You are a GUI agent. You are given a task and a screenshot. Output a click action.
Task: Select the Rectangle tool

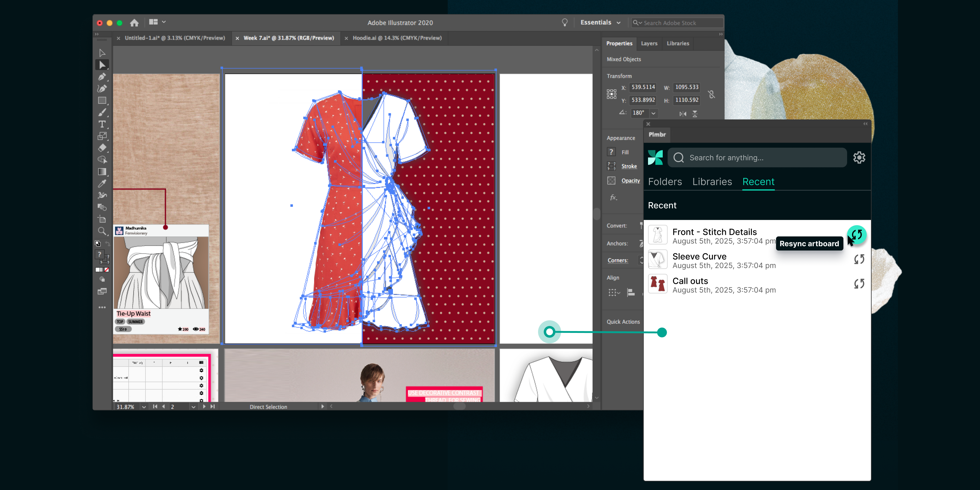tap(102, 100)
